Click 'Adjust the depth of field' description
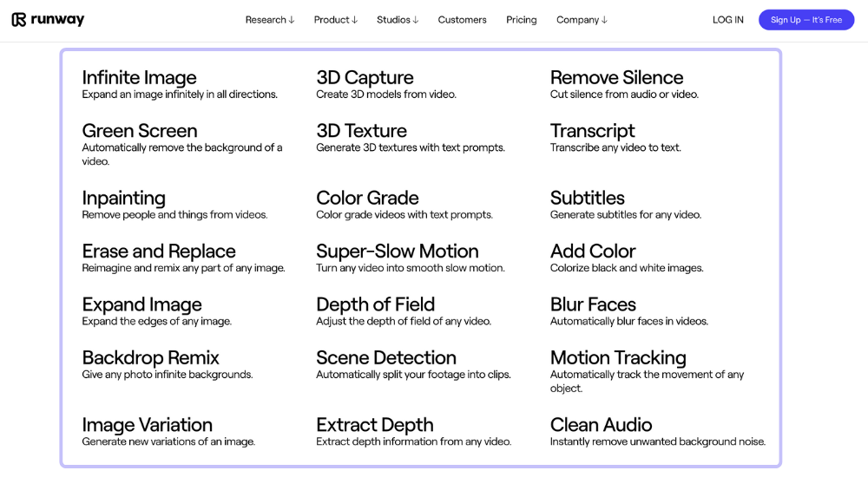Screen dimensions: 868x477 [x=404, y=322]
